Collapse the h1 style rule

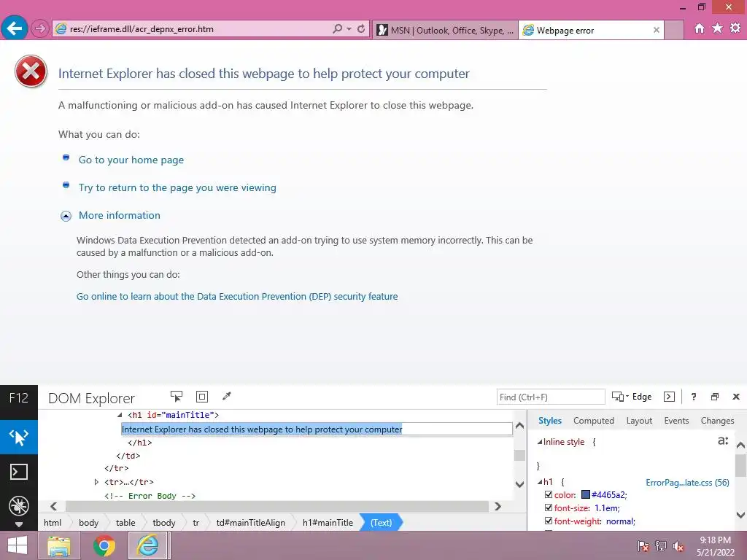(540, 482)
